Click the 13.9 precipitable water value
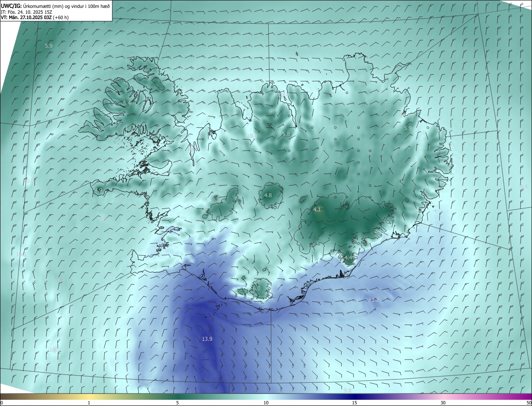The image size is (532, 406). click(x=207, y=339)
